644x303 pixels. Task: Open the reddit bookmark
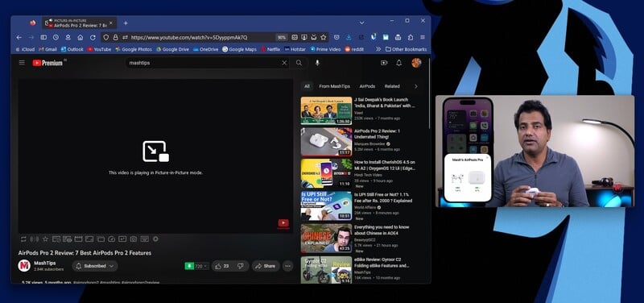coord(354,49)
